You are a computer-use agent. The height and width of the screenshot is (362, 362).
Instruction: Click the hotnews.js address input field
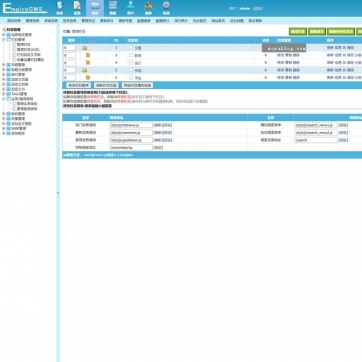tap(131, 125)
